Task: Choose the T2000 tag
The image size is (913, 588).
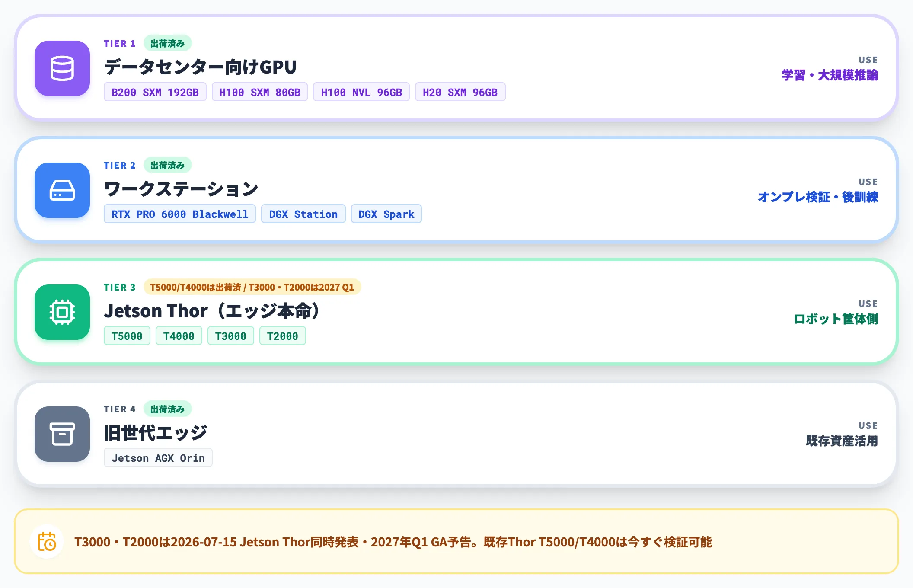Action: (x=283, y=336)
